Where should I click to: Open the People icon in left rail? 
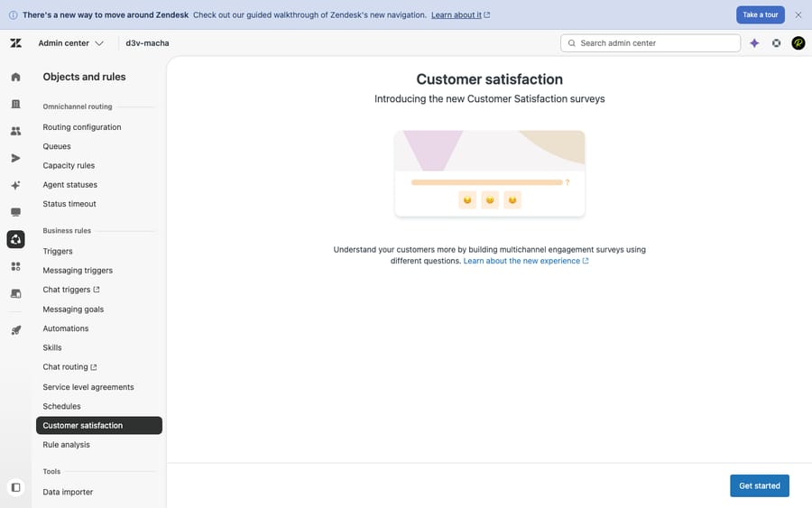[x=16, y=131]
